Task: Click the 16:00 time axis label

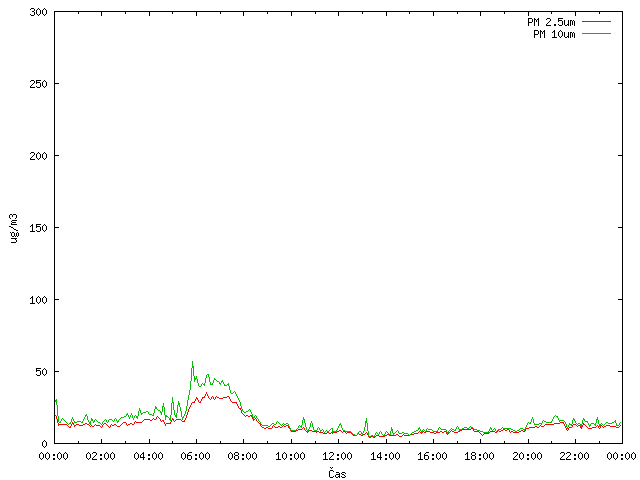Action: click(x=433, y=456)
